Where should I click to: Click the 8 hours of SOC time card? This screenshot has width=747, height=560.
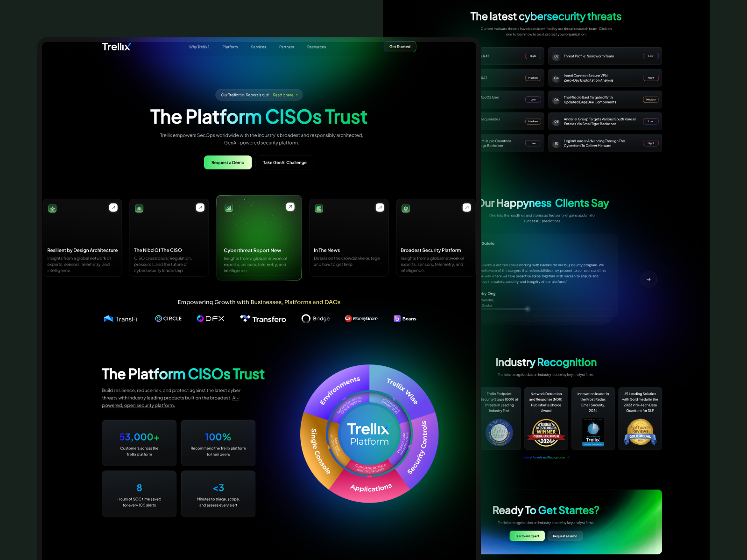coord(139,494)
